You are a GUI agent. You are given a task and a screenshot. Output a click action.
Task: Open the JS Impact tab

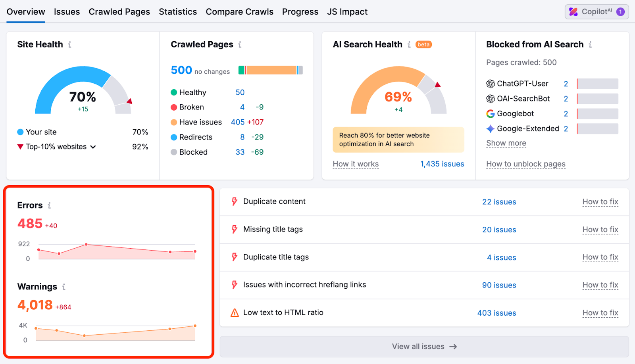347,11
